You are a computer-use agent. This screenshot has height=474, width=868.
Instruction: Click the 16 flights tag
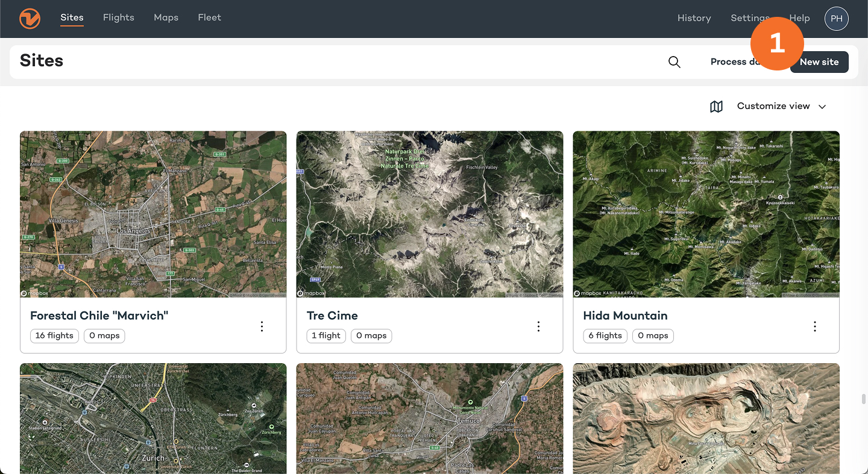click(x=54, y=335)
